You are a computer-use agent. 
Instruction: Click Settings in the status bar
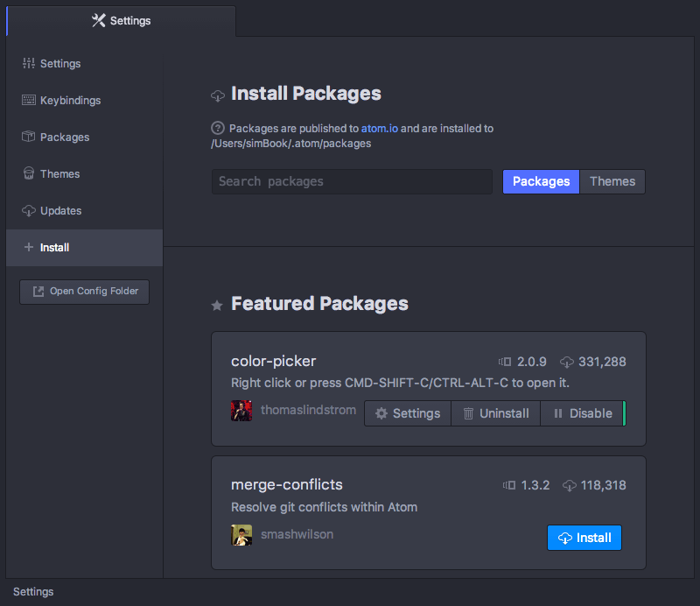(x=32, y=592)
